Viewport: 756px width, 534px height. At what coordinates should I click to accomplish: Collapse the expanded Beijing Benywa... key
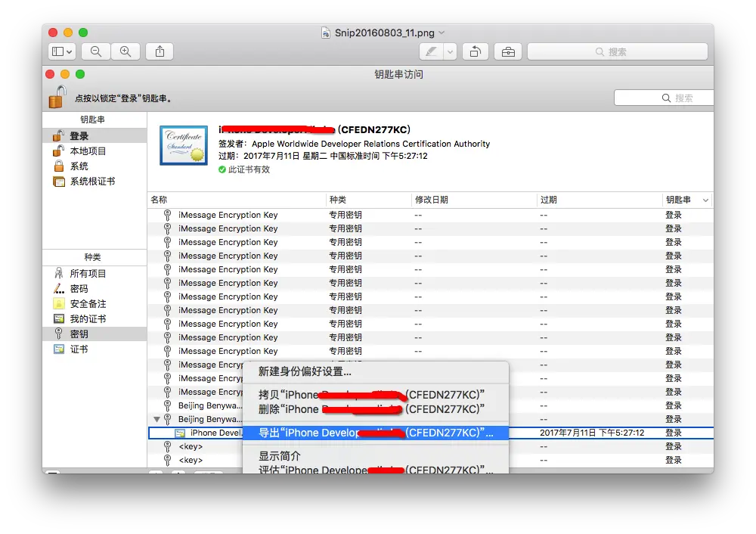156,419
